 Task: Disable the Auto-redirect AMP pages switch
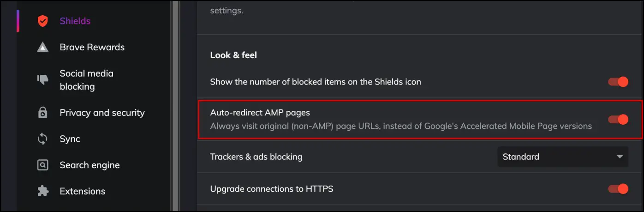coord(618,120)
